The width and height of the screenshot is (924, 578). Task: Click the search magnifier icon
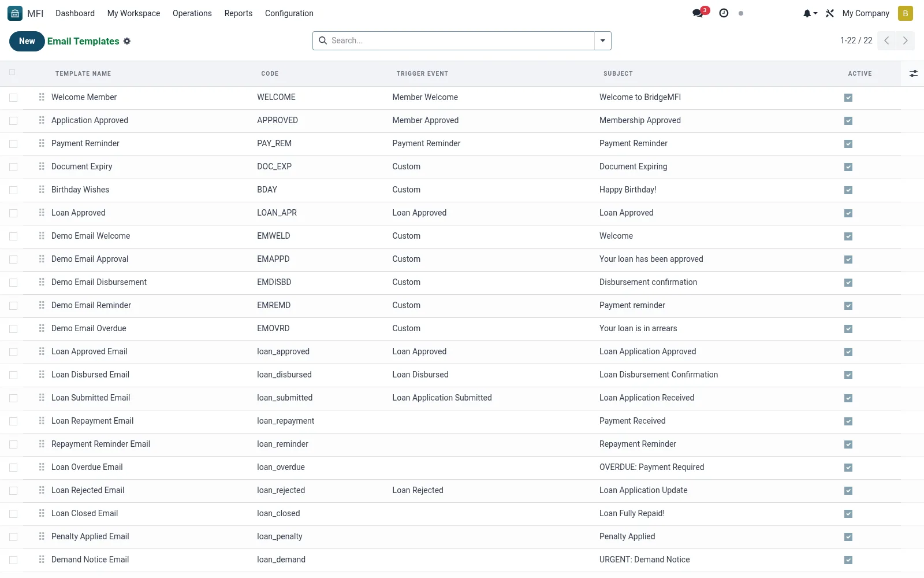coord(323,40)
